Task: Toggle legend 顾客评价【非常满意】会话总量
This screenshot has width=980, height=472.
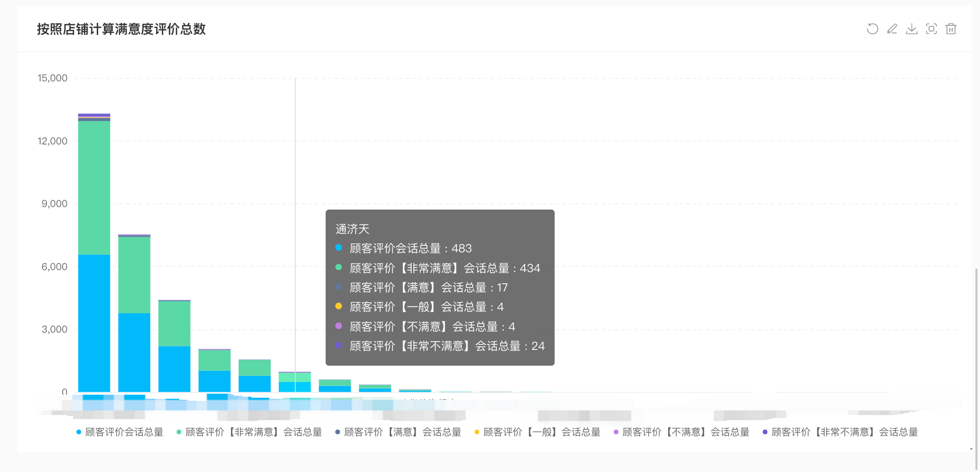Action: (x=249, y=432)
